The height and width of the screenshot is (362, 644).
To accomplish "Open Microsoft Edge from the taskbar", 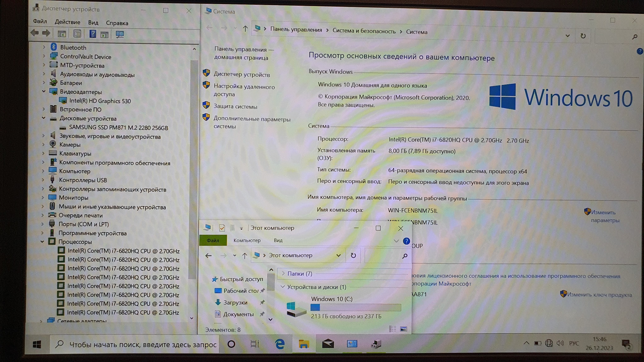I will pos(280,344).
